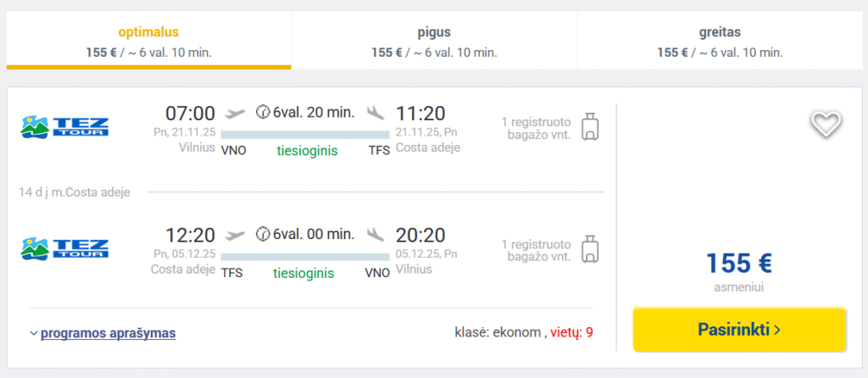The height and width of the screenshot is (378, 868).
Task: Click the 155 € price text
Action: (x=739, y=264)
